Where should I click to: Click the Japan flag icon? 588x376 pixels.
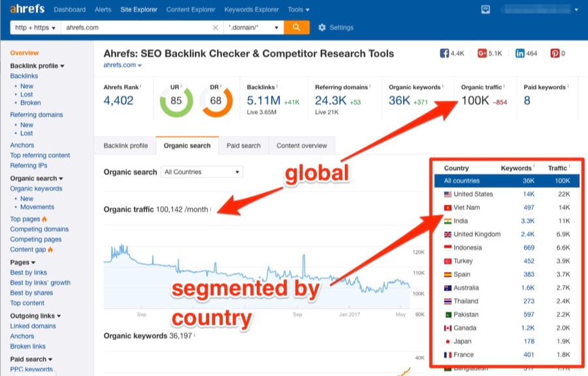click(x=448, y=341)
